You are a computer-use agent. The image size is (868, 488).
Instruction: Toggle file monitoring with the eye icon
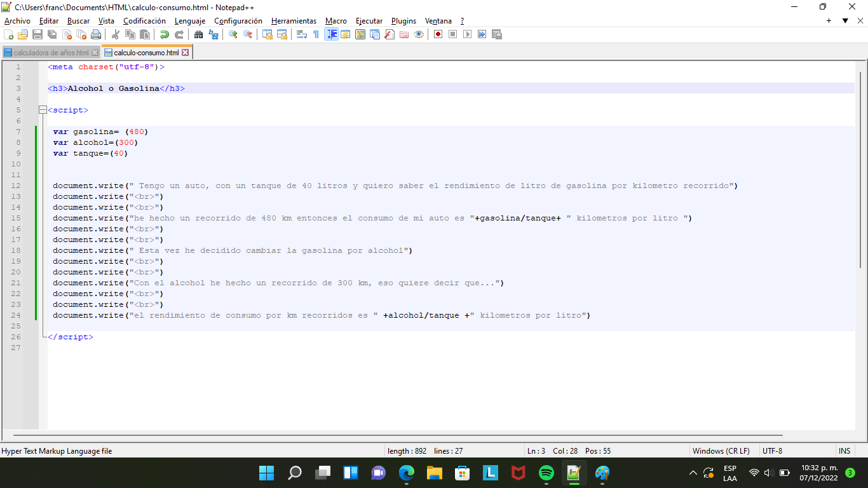tap(419, 34)
